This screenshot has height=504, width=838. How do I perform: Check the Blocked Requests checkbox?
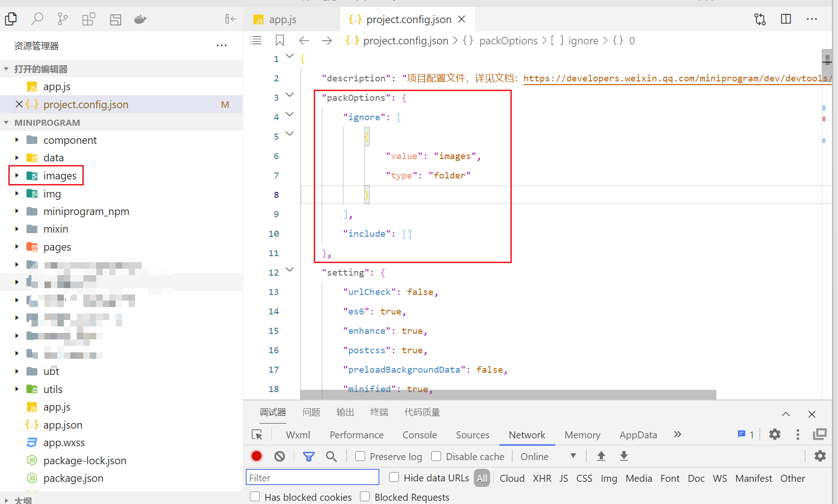(x=365, y=497)
